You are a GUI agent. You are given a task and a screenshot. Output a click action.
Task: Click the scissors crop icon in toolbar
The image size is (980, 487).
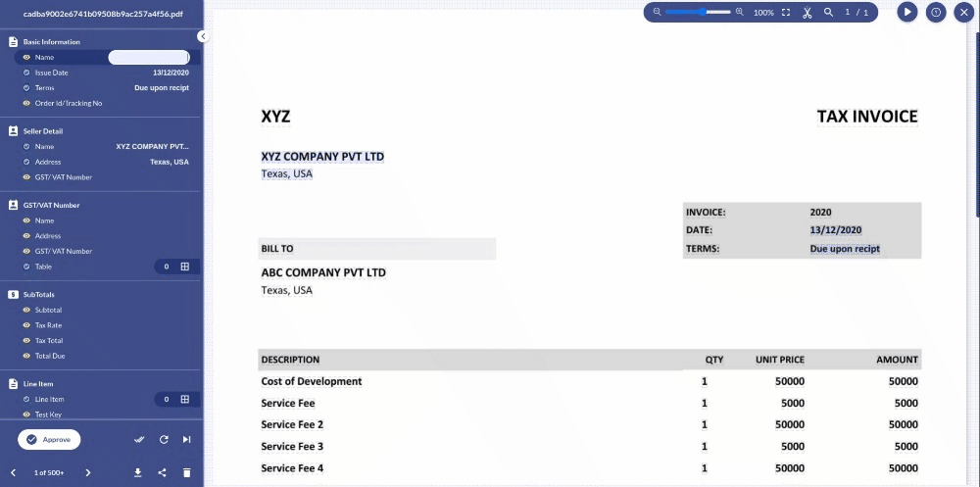tap(807, 13)
